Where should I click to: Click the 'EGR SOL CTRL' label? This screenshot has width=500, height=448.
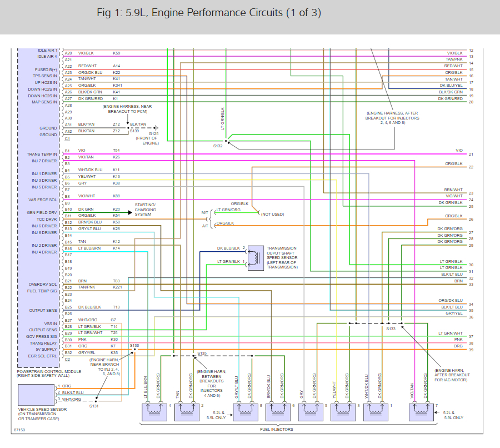(42, 356)
